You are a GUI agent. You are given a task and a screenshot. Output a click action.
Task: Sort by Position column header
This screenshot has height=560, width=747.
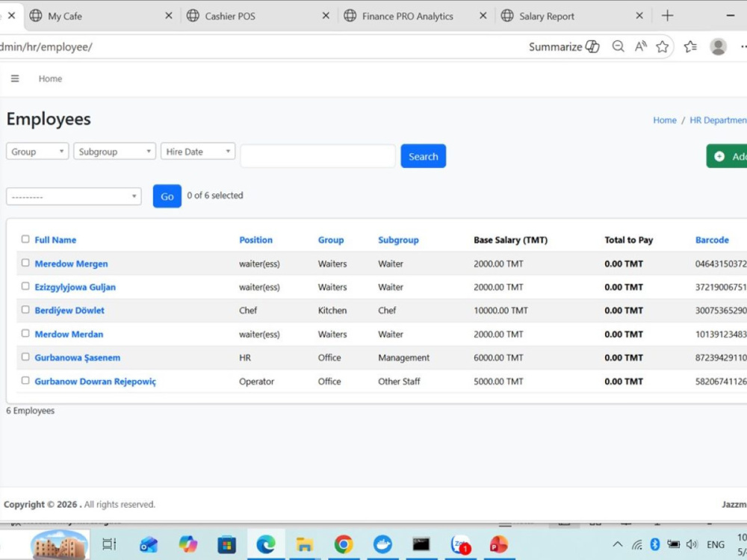tap(255, 240)
